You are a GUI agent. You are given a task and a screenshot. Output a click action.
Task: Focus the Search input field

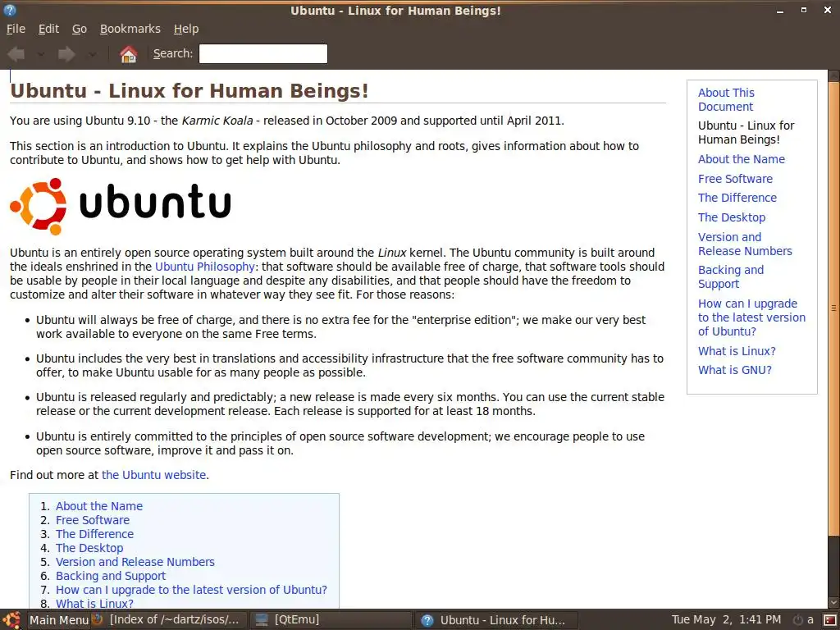pyautogui.click(x=263, y=53)
